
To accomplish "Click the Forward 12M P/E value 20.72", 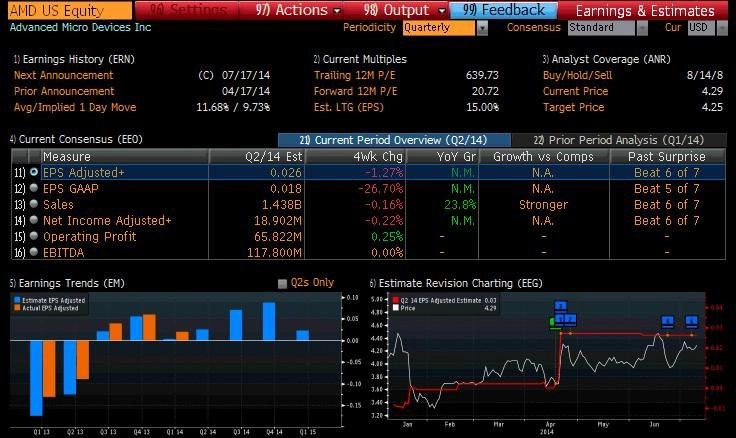I will 485,91.
